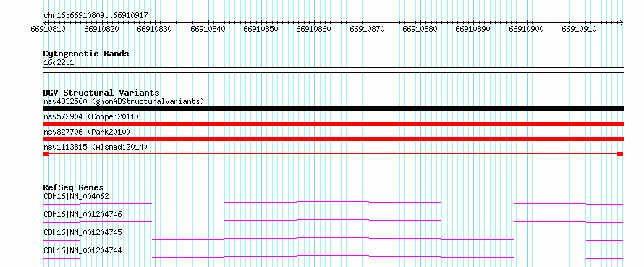The width and height of the screenshot is (644, 267).
Task: Click ruler position 66910810
Action: click(48, 29)
